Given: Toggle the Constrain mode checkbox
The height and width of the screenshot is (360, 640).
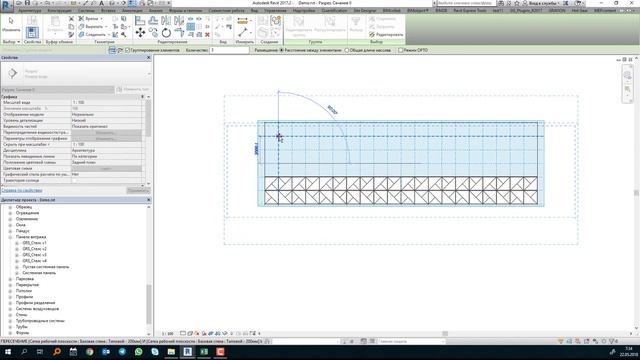Looking at the screenshot, I should [x=400, y=50].
